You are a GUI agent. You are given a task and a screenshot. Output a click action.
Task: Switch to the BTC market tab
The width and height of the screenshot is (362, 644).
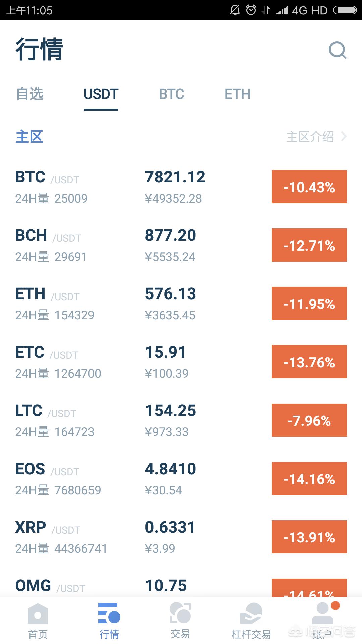click(x=171, y=94)
